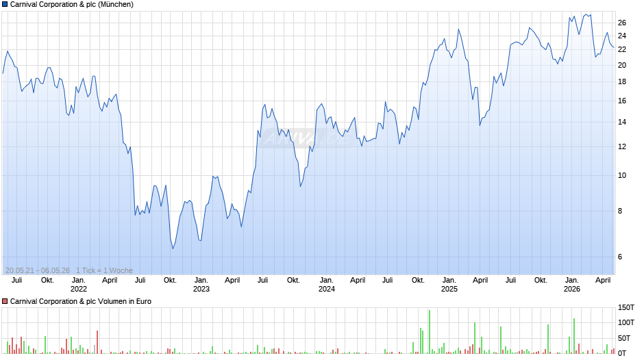Click the first 'Juli' label left of 'Okt.' 2021

(x=17, y=280)
